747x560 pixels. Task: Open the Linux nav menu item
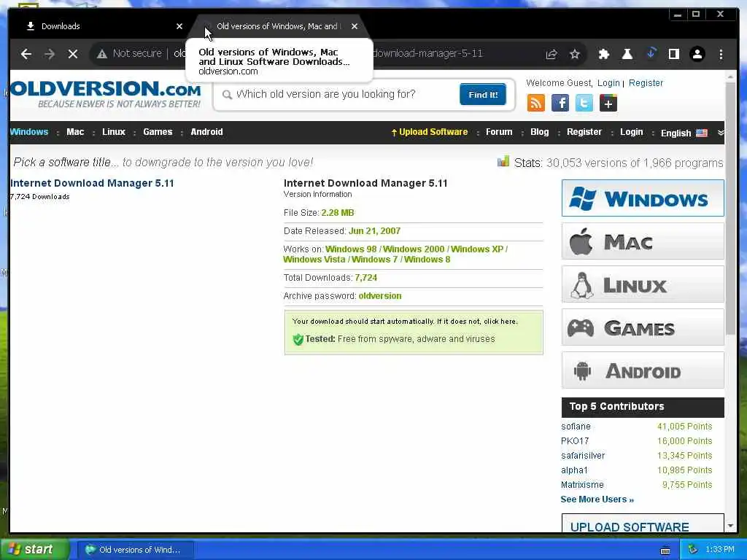tap(114, 132)
